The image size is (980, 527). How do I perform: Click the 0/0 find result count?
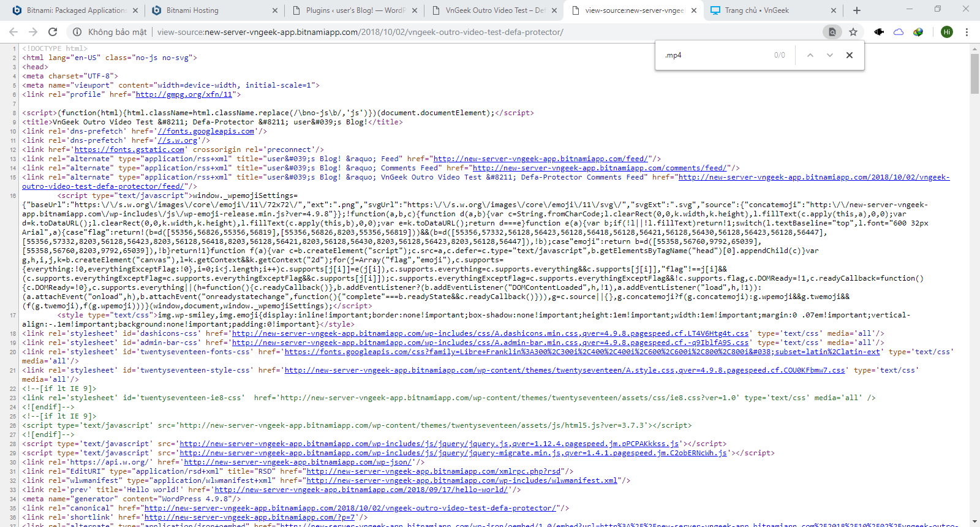pos(779,55)
